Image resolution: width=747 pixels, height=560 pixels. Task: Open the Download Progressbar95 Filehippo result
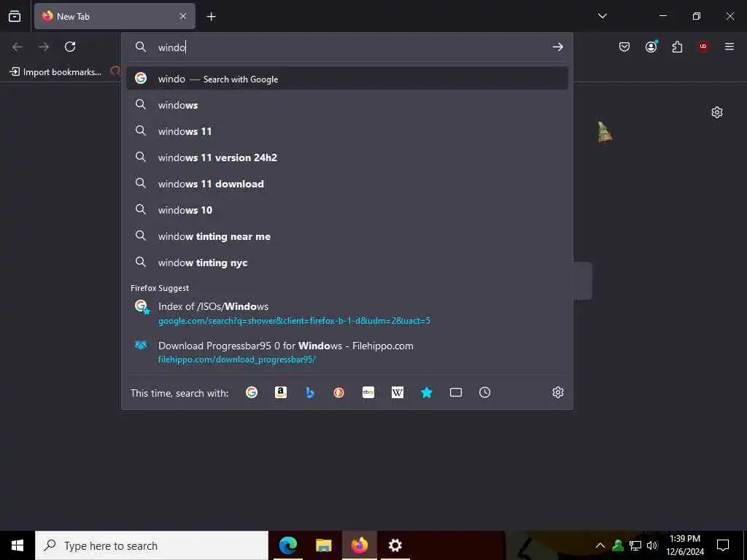point(347,352)
